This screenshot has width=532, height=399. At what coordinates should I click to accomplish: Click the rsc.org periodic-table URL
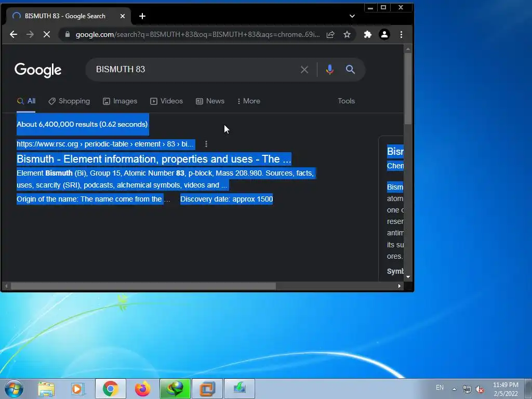tap(105, 144)
